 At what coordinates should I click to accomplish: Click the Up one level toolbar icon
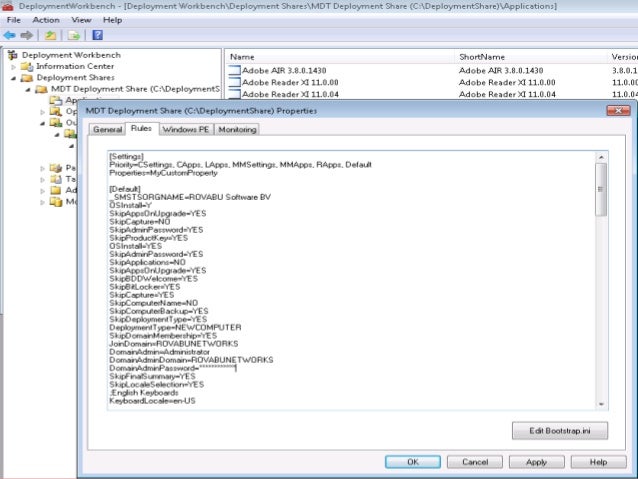pos(50,35)
